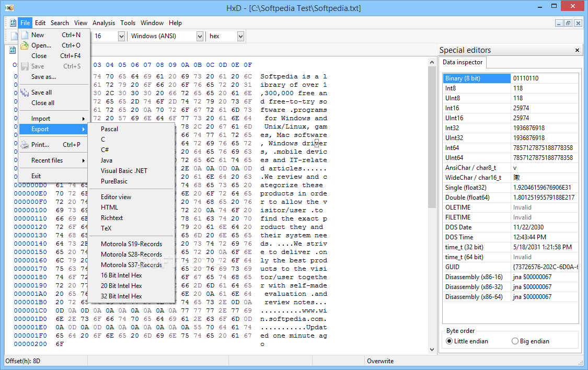The width and height of the screenshot is (588, 370).
Task: Export as 20 Bit Intel Hex
Action: coord(131,286)
